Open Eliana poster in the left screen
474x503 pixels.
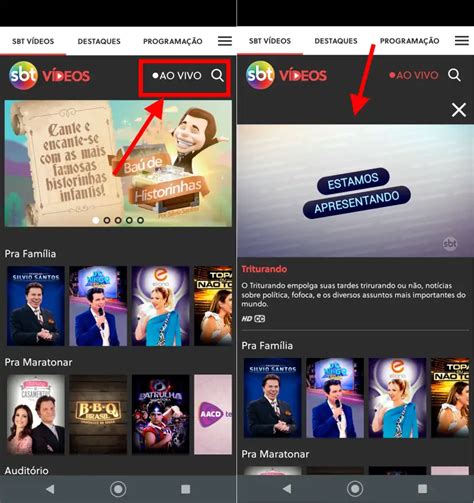coord(160,306)
